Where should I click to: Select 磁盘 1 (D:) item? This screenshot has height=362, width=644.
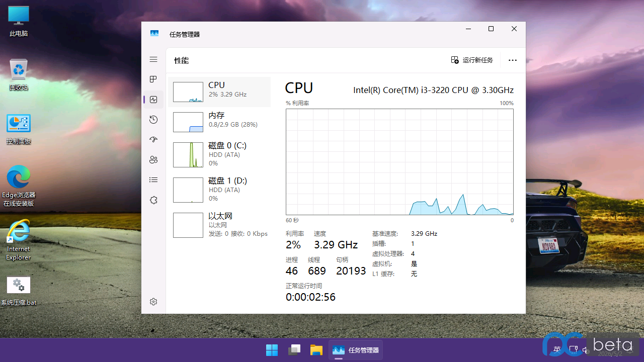[219, 190]
